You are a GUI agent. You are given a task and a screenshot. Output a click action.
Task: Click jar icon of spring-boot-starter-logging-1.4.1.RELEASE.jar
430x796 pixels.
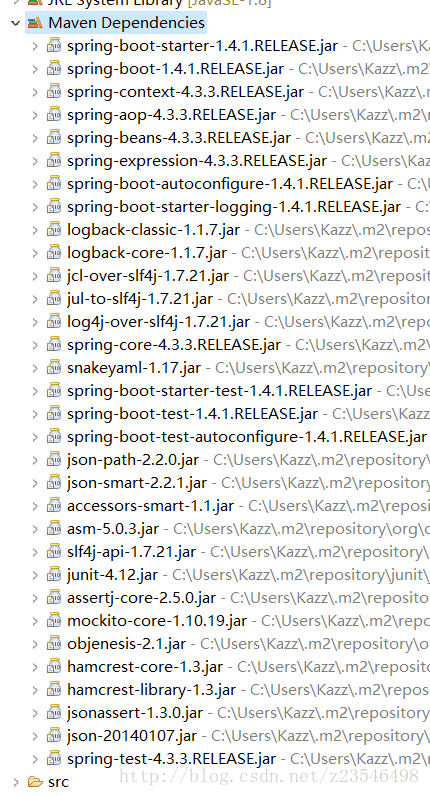coord(54,207)
